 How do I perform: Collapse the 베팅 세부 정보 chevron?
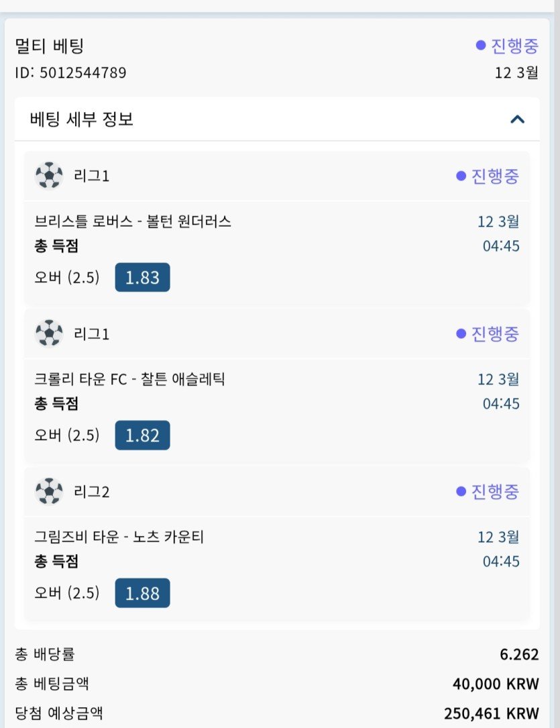tap(516, 119)
